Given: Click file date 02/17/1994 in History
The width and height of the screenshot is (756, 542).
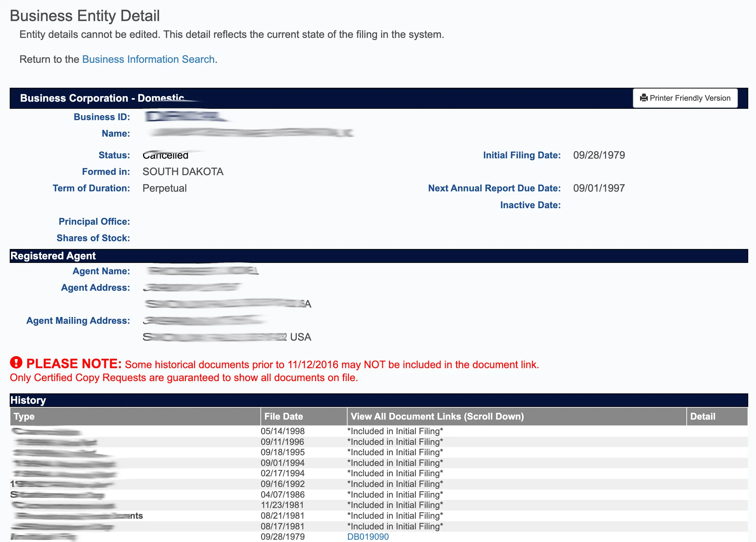Looking at the screenshot, I should click(283, 473).
